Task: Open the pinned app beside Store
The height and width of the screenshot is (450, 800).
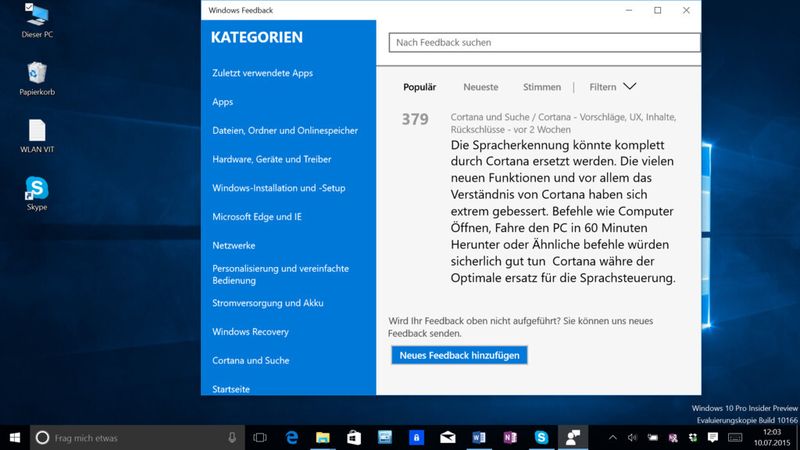Action: point(385,438)
